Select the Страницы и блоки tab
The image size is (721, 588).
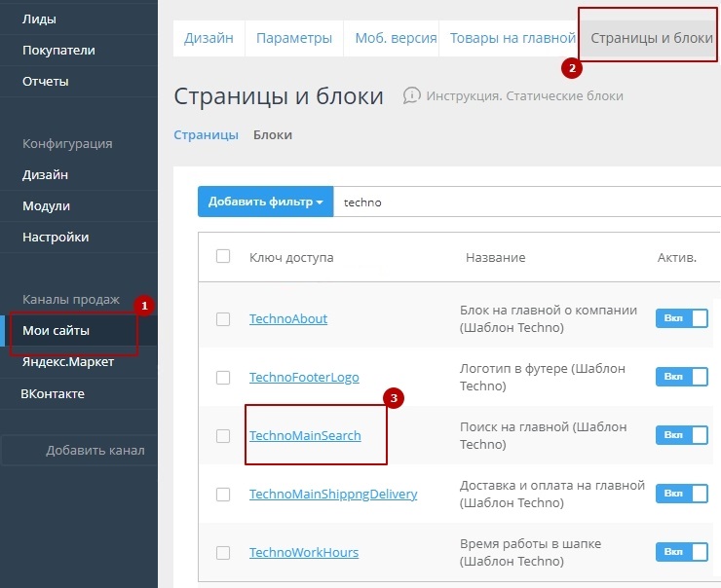pyautogui.click(x=652, y=39)
